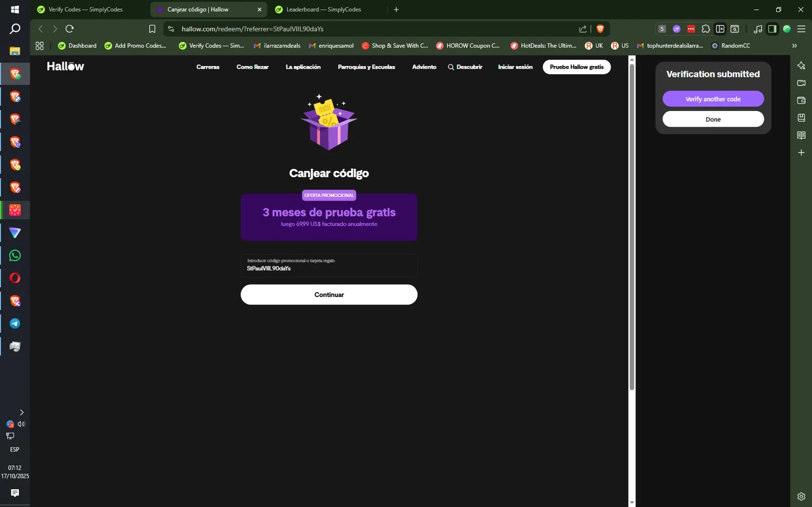Viewport: 812px width, 507px height.
Task: Toggle the split view toolbar icon
Action: 720,29
